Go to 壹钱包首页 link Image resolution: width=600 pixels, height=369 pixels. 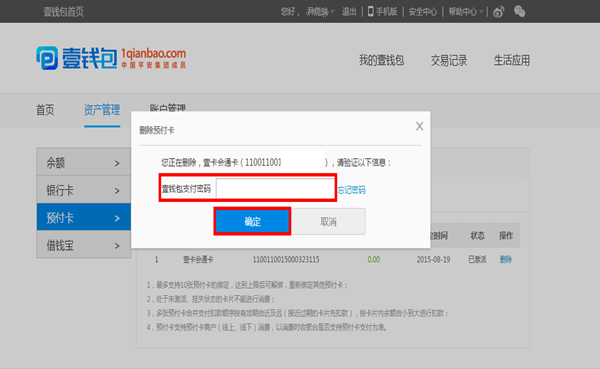tap(63, 12)
